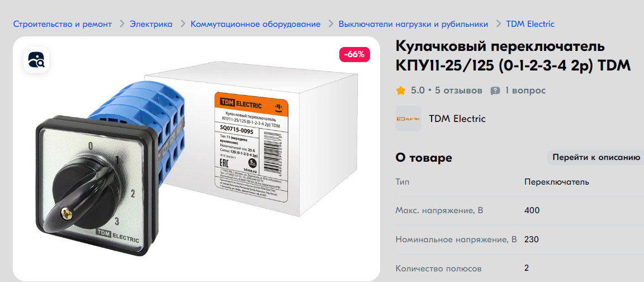Navigate to Выключатели нагрузки и рубильники
This screenshot has width=644, height=282.
413,24
